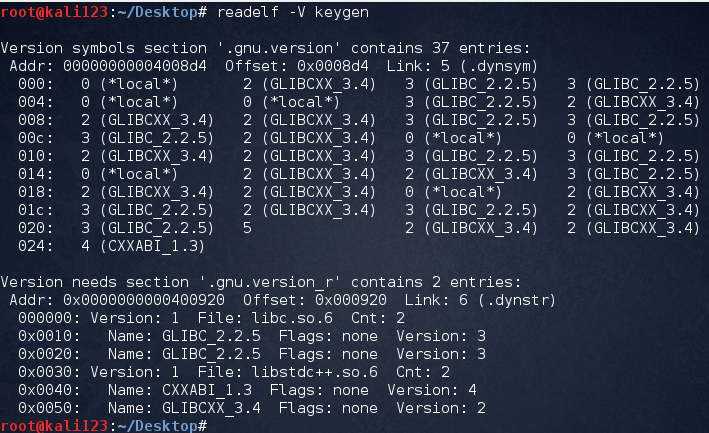Click the empty prompt on last line
This screenshot has height=433, width=709.
tap(104, 425)
